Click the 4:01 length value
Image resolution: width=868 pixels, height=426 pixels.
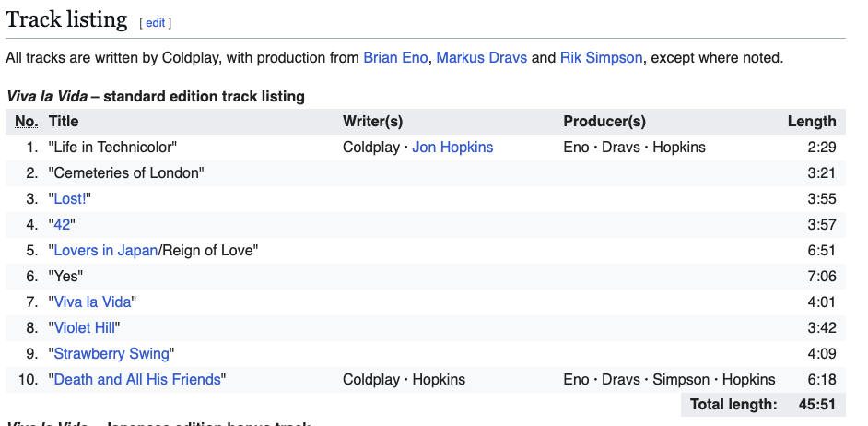pyautogui.click(x=822, y=302)
